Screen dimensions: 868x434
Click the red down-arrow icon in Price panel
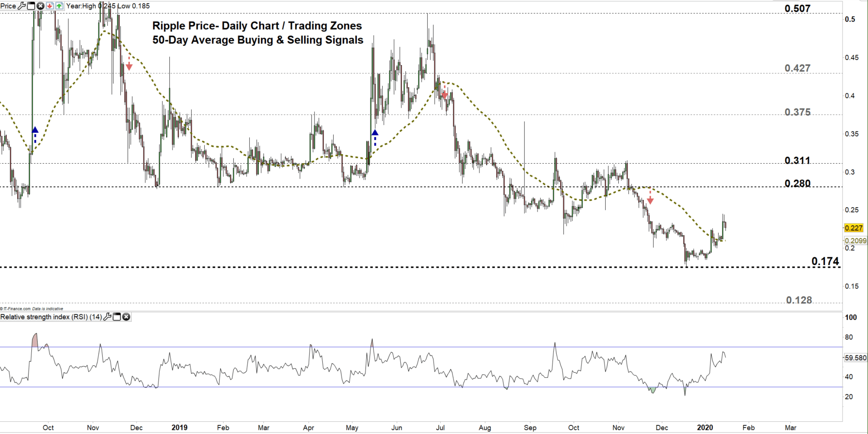pyautogui.click(x=49, y=6)
